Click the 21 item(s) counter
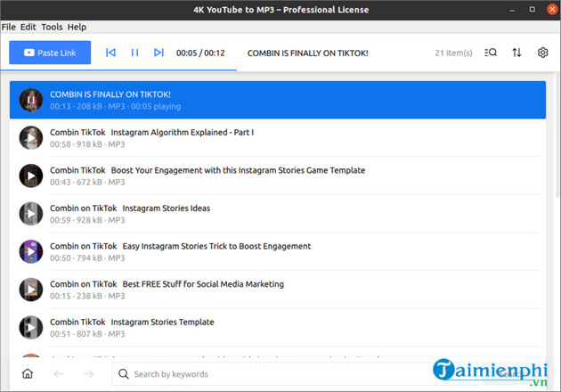This screenshot has height=392, width=561. (453, 53)
